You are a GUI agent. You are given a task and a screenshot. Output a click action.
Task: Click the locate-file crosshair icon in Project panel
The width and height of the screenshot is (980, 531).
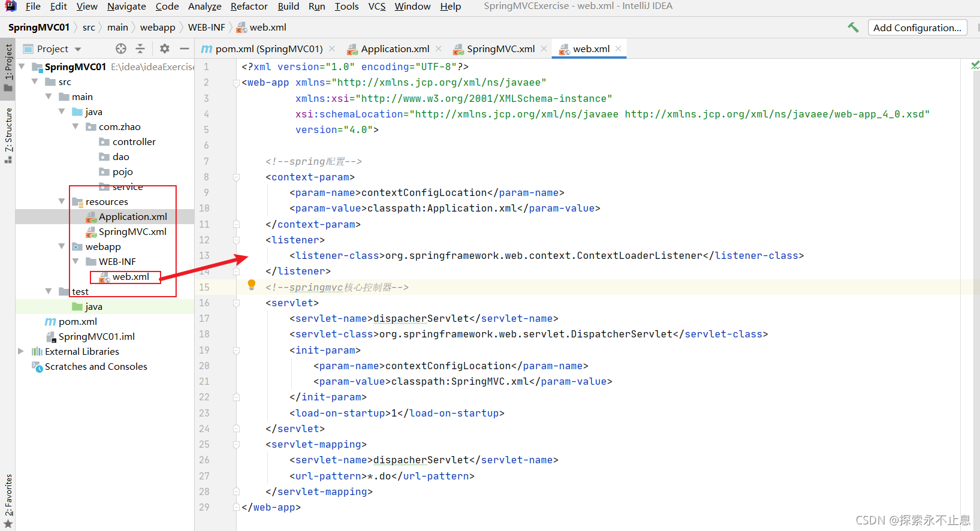[121, 49]
